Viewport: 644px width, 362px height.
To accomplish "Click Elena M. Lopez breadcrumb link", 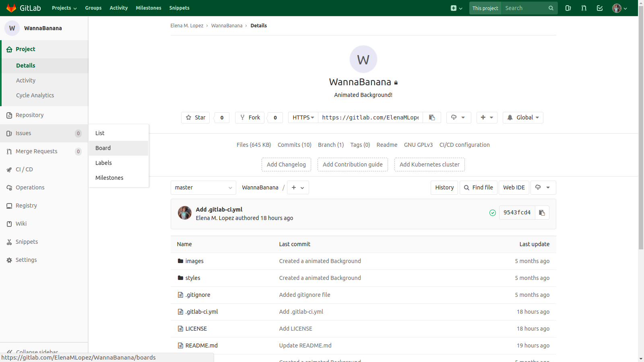I will pos(187,25).
